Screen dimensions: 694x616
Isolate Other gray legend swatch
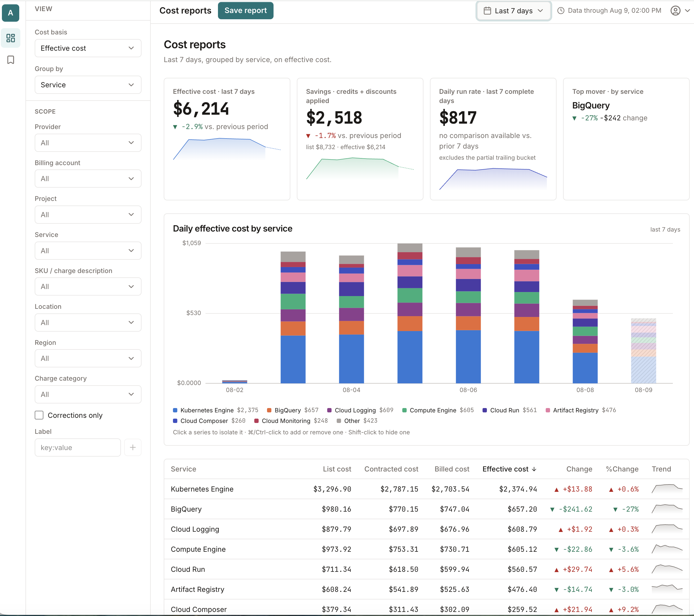point(339,421)
